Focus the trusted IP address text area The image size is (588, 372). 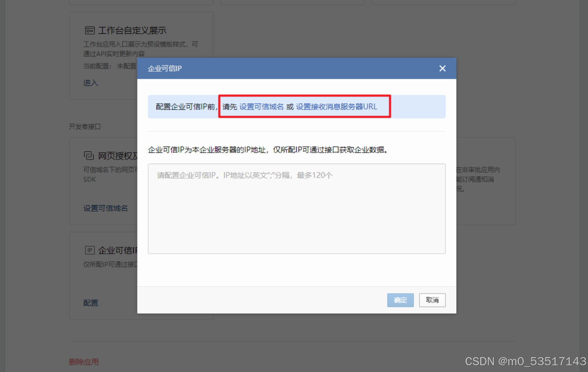(x=296, y=209)
